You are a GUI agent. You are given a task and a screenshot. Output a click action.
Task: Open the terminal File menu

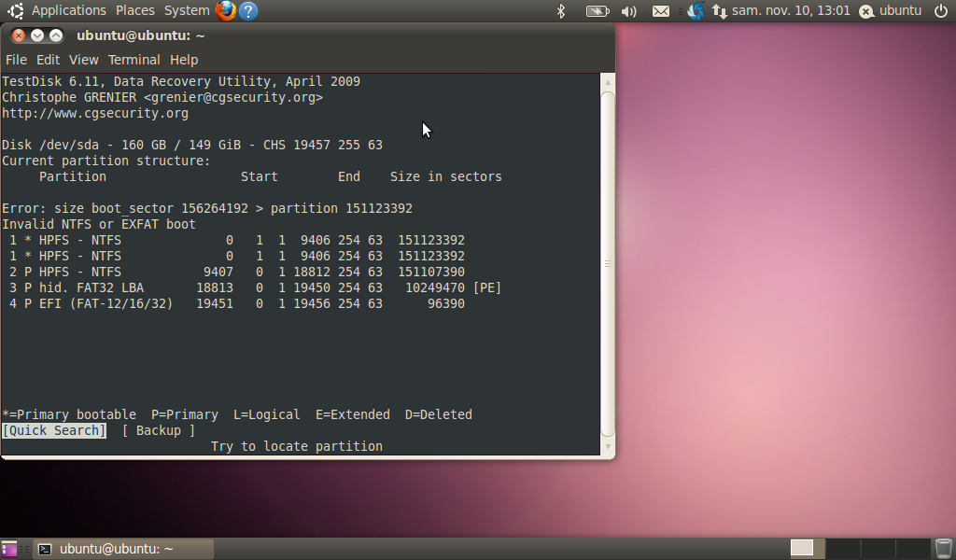pyautogui.click(x=16, y=60)
